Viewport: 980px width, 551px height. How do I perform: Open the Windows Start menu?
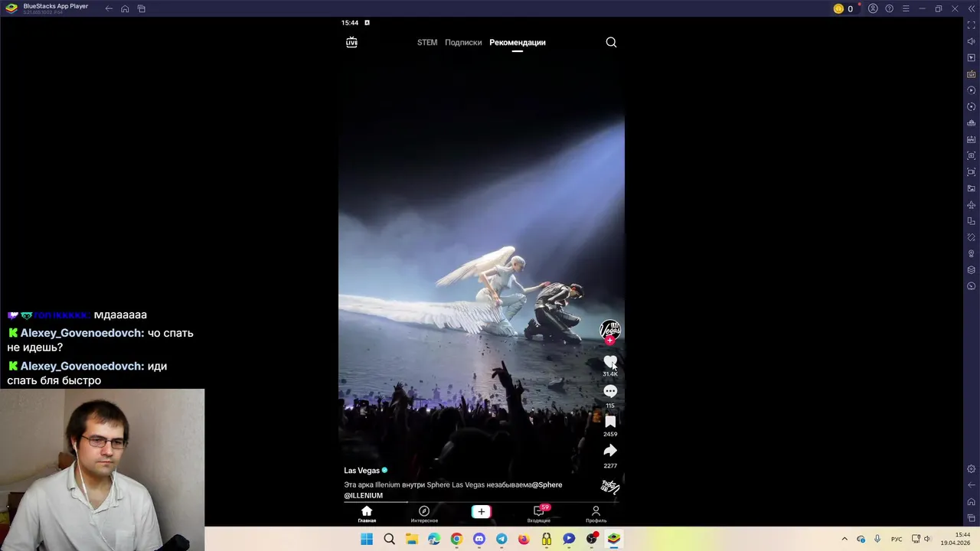point(367,539)
